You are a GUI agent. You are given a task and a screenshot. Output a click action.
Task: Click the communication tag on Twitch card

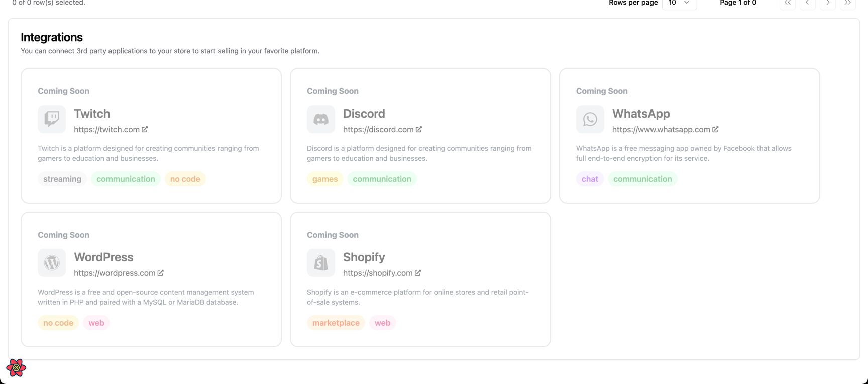pyautogui.click(x=126, y=179)
